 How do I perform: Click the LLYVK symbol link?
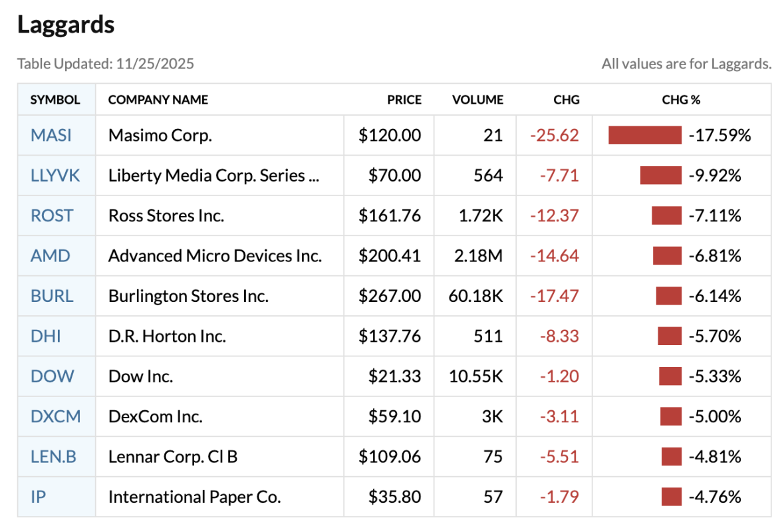coord(55,176)
